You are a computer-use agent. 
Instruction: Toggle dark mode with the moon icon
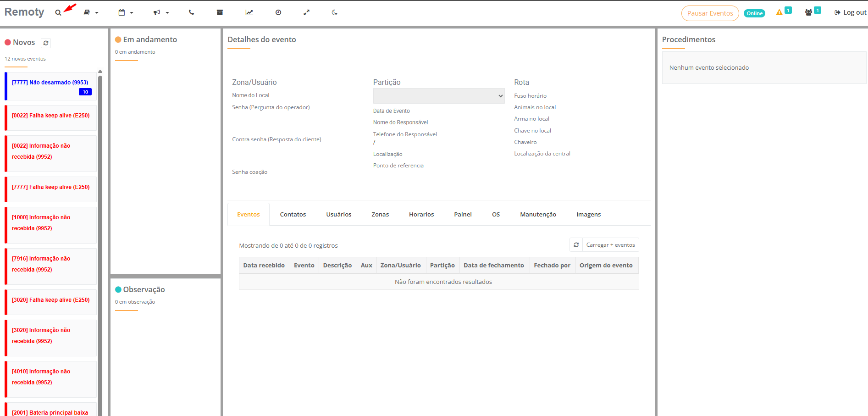pos(335,12)
